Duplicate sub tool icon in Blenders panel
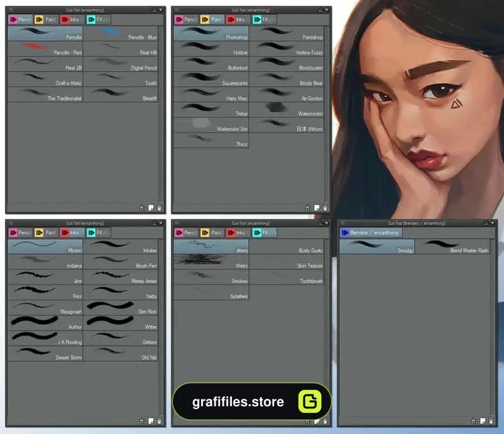 click(x=474, y=422)
